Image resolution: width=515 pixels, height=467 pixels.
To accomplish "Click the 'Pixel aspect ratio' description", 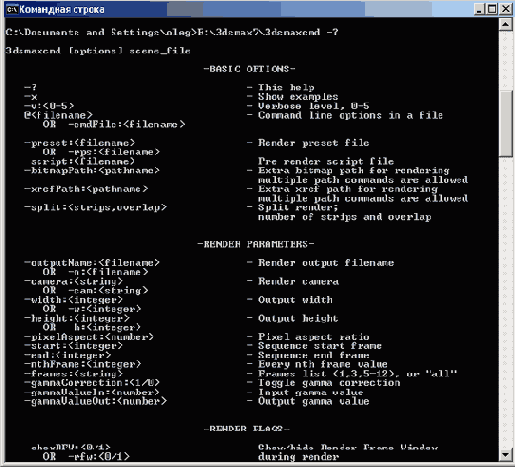I will tap(308, 337).
